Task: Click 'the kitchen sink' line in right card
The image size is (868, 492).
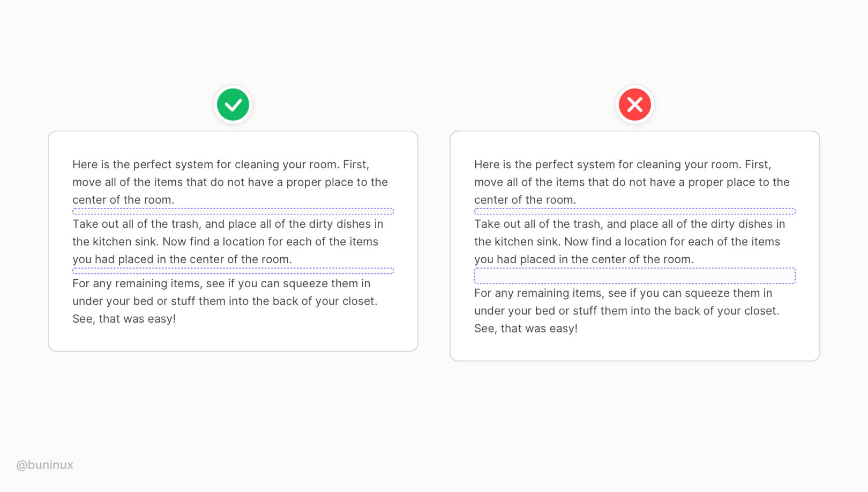Action: [627, 242]
